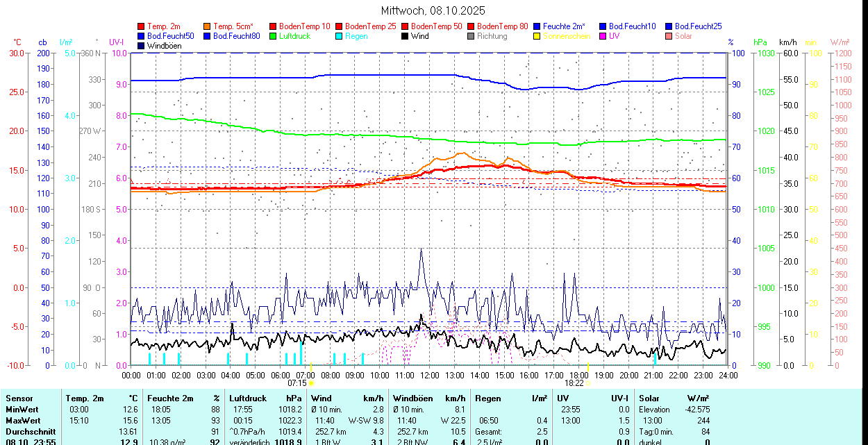Click the green hPa axis unit label

coord(760,42)
